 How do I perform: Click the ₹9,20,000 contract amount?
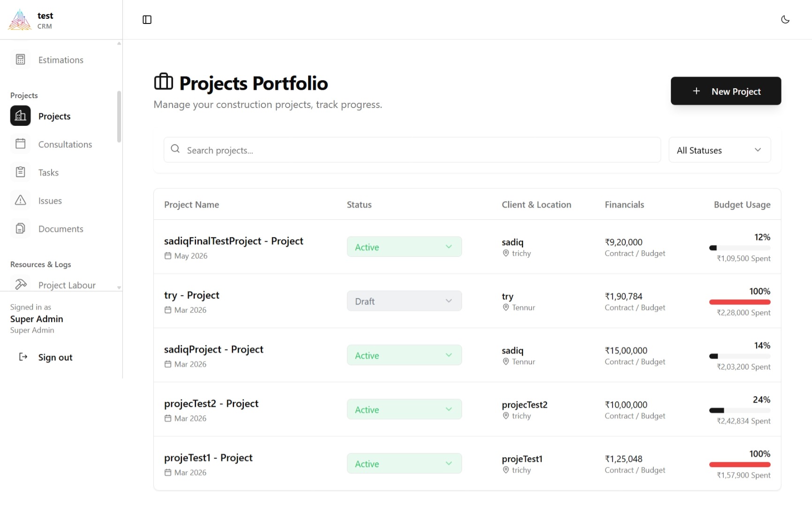[623, 242]
